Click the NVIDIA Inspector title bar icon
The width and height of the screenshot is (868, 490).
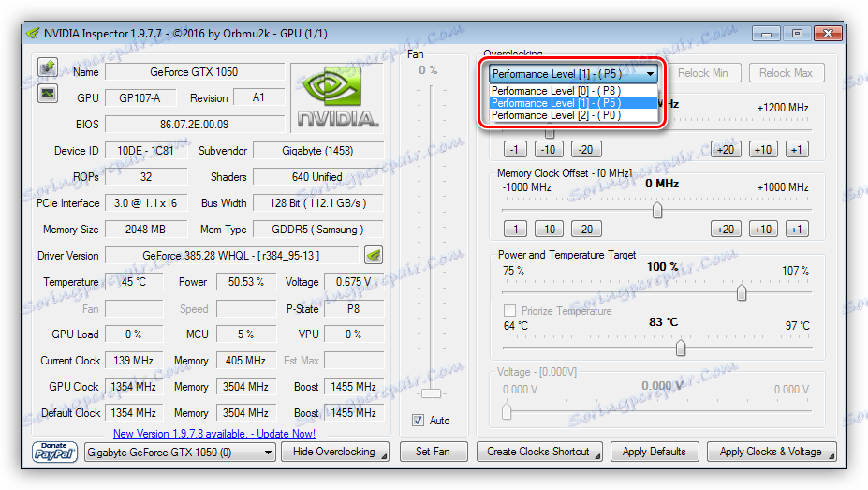coord(33,34)
